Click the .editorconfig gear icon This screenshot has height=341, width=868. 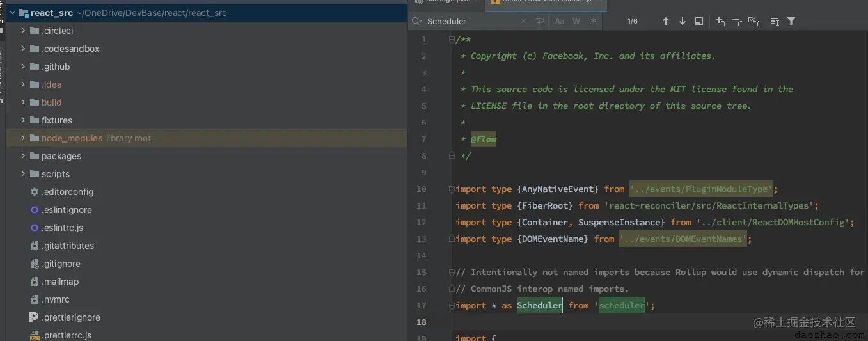point(35,192)
